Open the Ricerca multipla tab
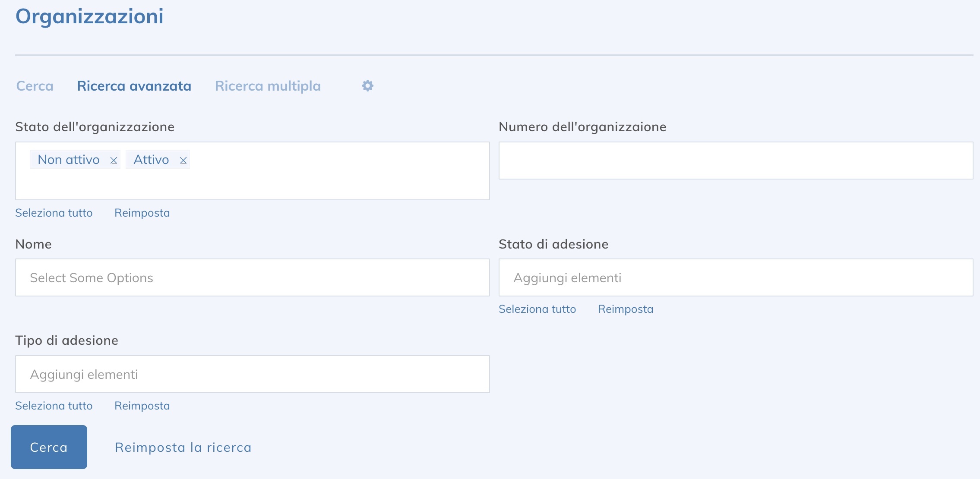This screenshot has height=479, width=980. pos(267,86)
